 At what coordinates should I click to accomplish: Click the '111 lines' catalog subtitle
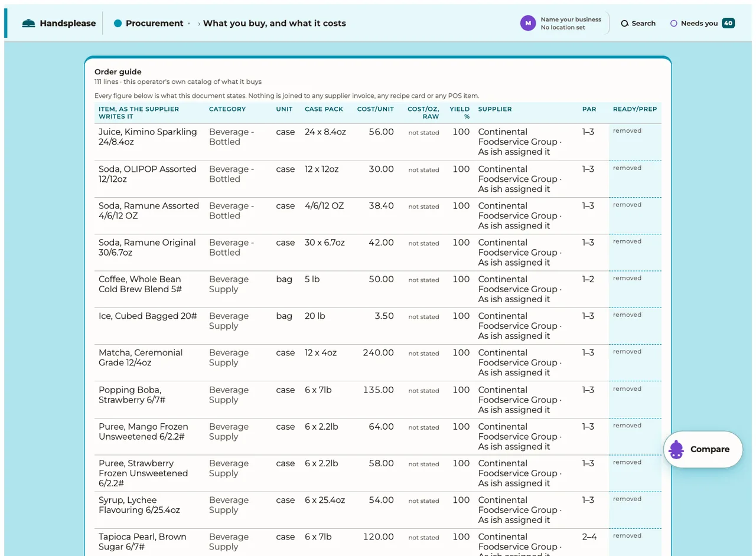tap(178, 82)
